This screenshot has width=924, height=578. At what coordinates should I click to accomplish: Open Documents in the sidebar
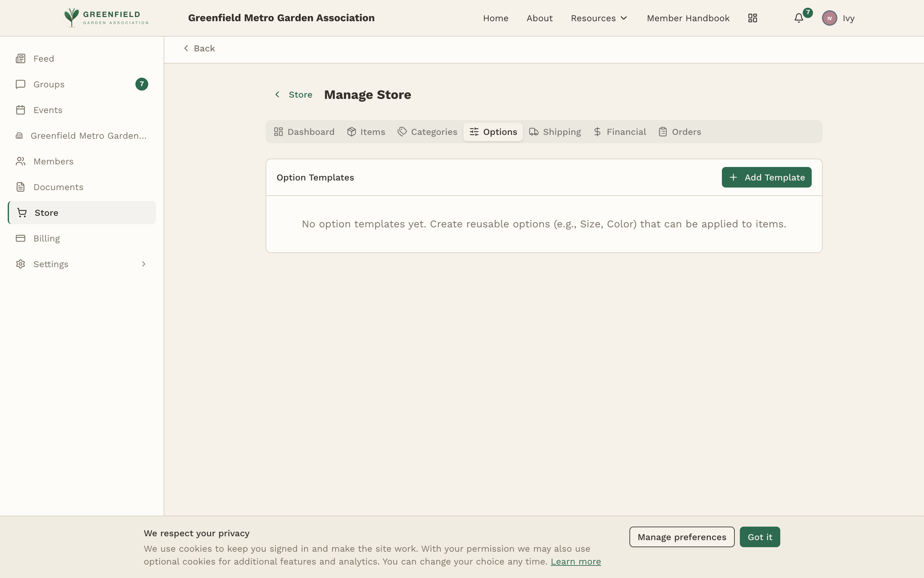tap(82, 187)
